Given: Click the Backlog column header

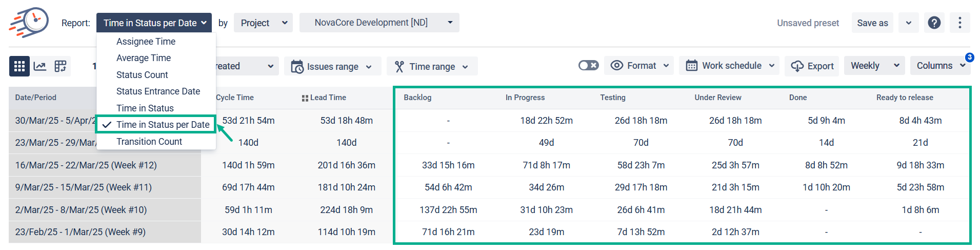Looking at the screenshot, I should click(x=417, y=98).
